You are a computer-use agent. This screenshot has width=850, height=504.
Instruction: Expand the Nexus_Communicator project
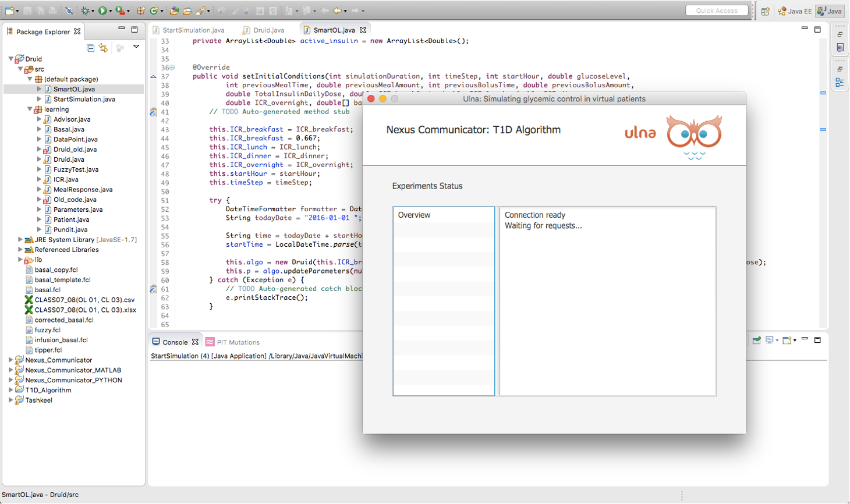[x=11, y=360]
